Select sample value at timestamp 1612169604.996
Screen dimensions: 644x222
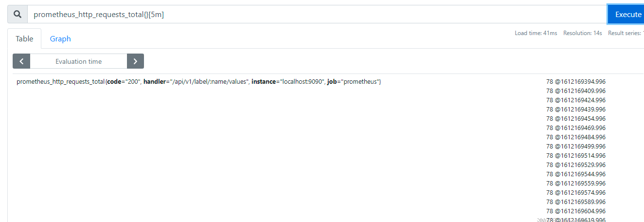pos(576,211)
